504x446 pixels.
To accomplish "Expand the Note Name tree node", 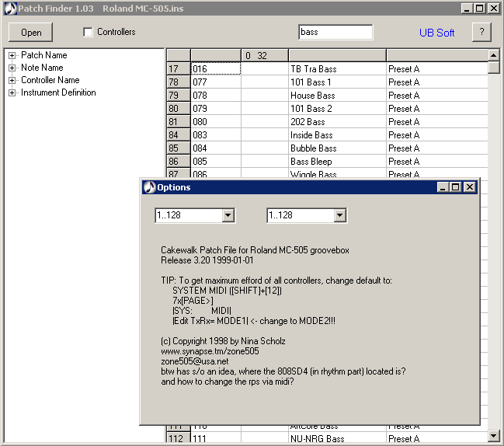I will click(12, 68).
